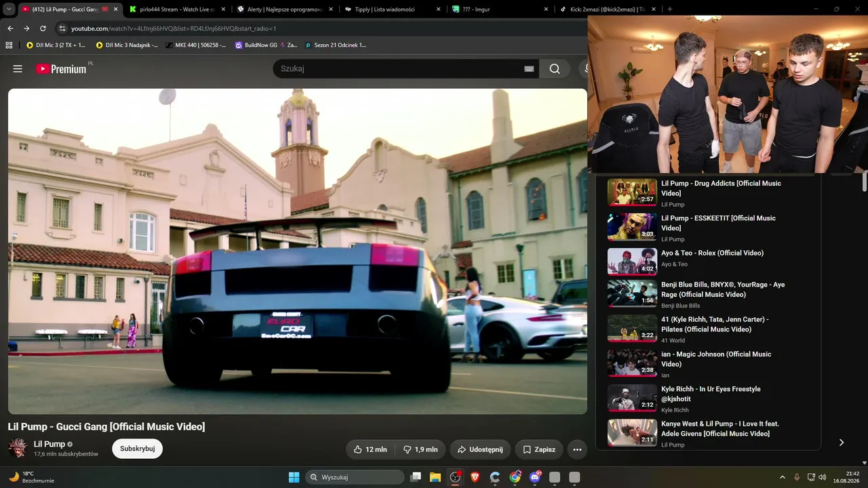The height and width of the screenshot is (488, 868).
Task: Open volume settings in system tray
Action: 823,477
